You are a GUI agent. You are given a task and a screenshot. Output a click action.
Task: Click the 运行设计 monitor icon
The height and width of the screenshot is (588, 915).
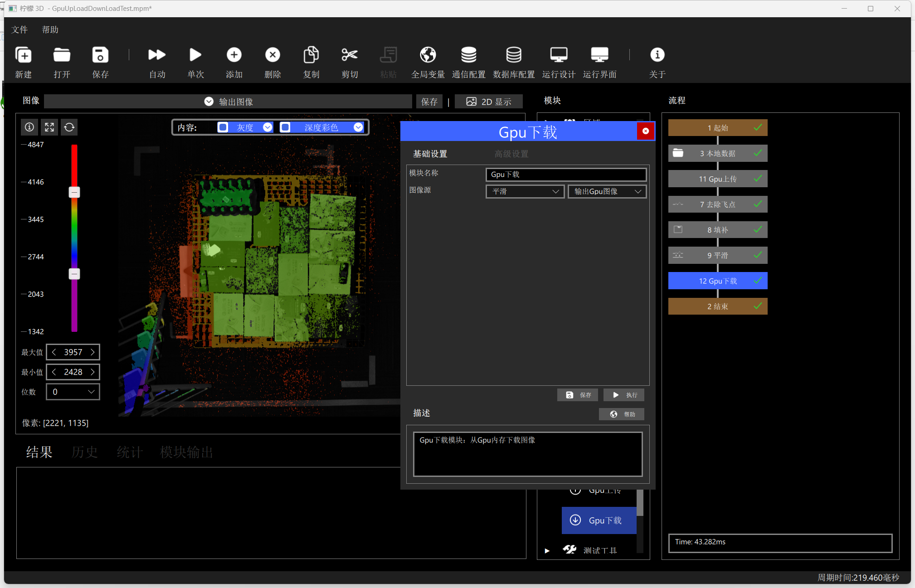[559, 55]
